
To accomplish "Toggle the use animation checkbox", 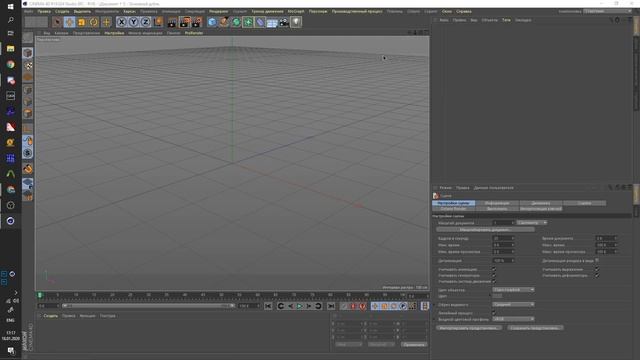I will [x=493, y=269].
